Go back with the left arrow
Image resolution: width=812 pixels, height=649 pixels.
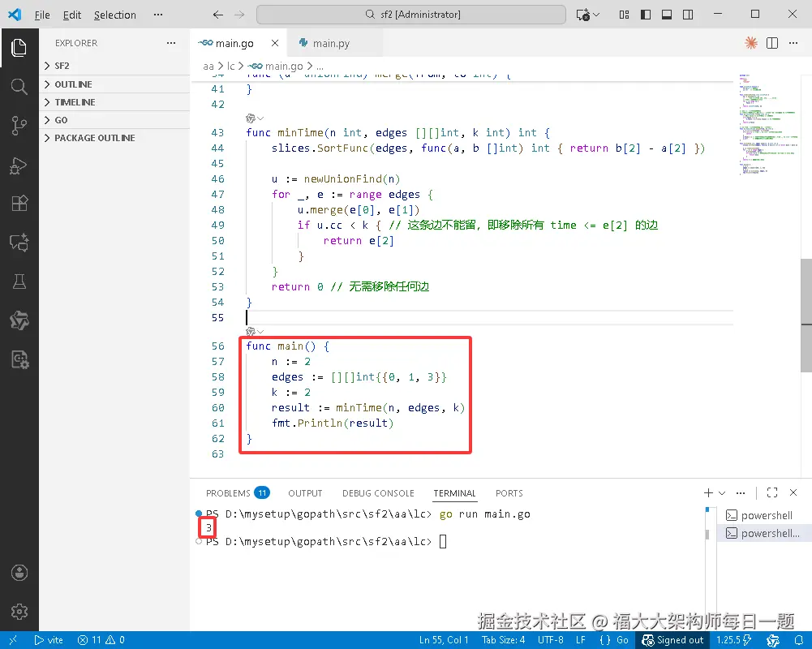218,15
